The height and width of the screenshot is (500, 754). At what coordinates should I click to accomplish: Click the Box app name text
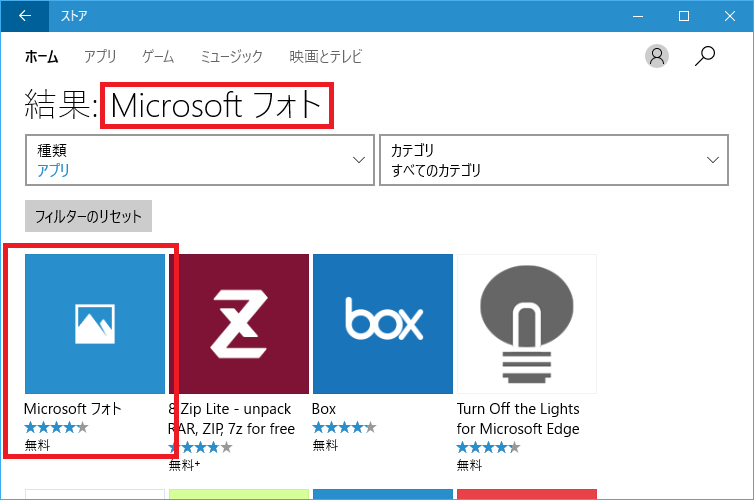coord(324,409)
